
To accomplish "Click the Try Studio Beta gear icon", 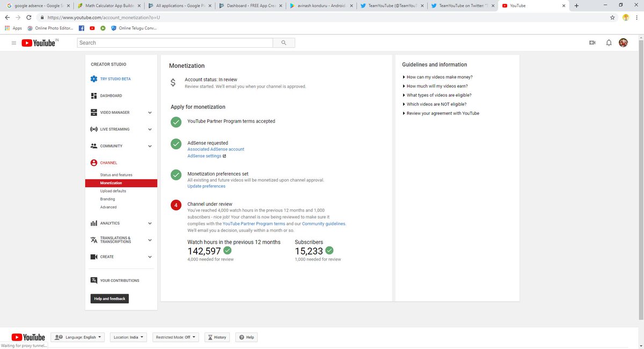I will [94, 79].
